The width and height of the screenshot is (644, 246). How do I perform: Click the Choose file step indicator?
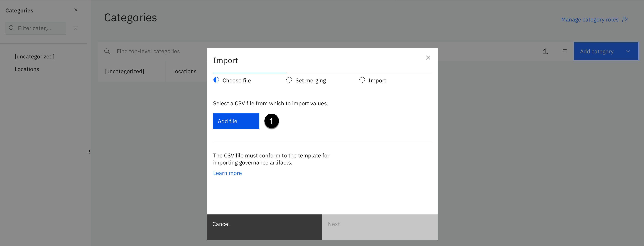point(216,80)
